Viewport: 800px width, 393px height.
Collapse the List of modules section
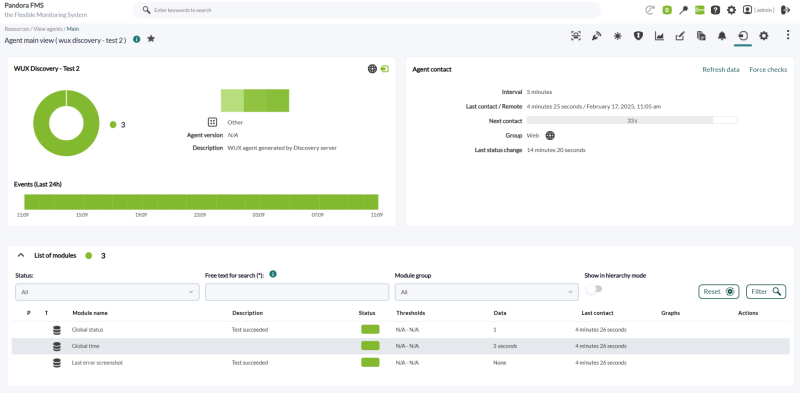coord(21,255)
